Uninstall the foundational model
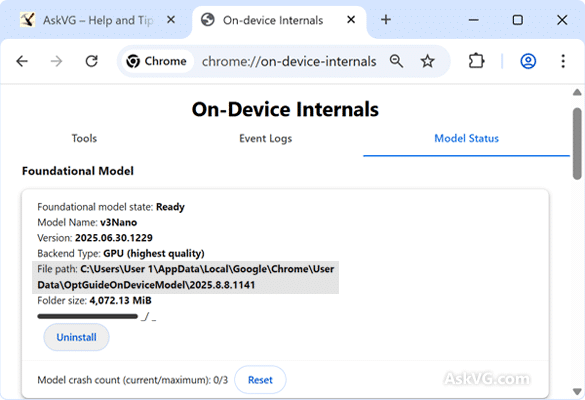Viewport: 585px width, 400px height. [76, 337]
